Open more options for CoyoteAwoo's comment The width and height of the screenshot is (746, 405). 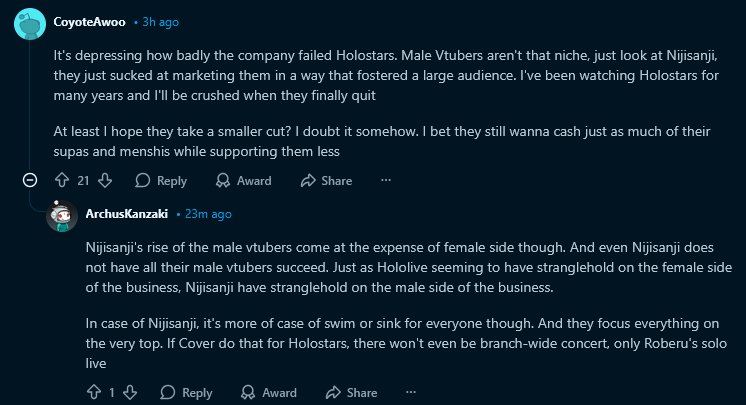click(386, 180)
